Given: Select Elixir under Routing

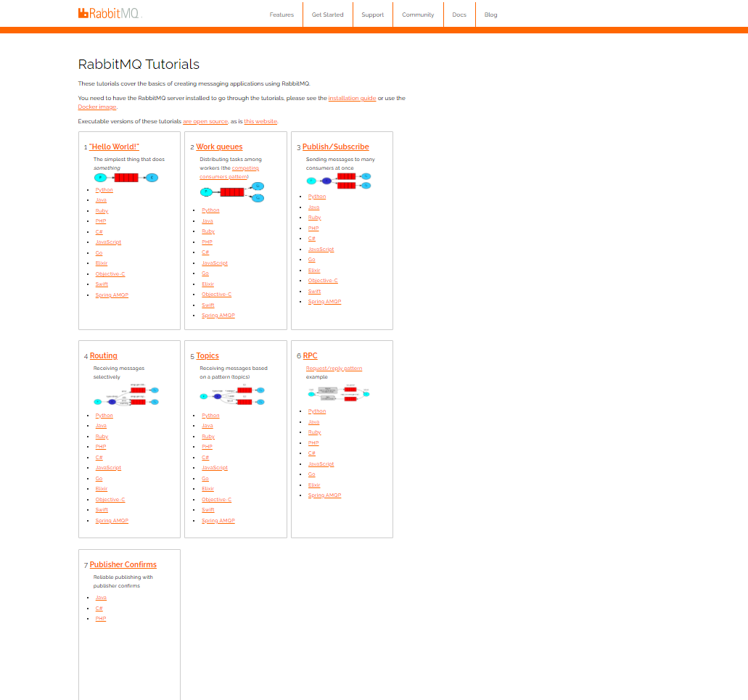Looking at the screenshot, I should [102, 489].
